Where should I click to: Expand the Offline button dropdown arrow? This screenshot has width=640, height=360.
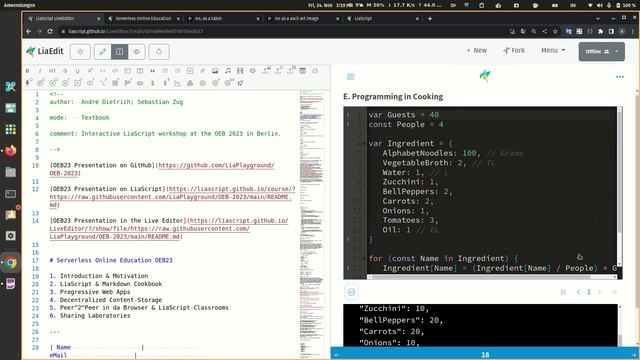[617, 52]
